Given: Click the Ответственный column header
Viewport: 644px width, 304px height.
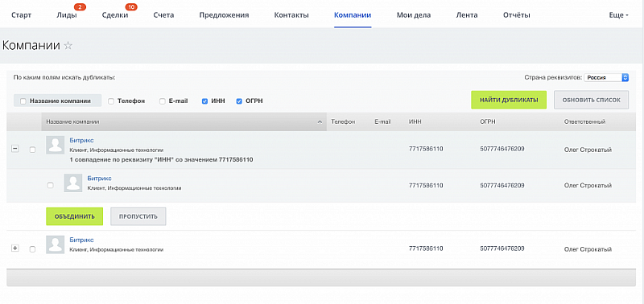Looking at the screenshot, I should [585, 122].
